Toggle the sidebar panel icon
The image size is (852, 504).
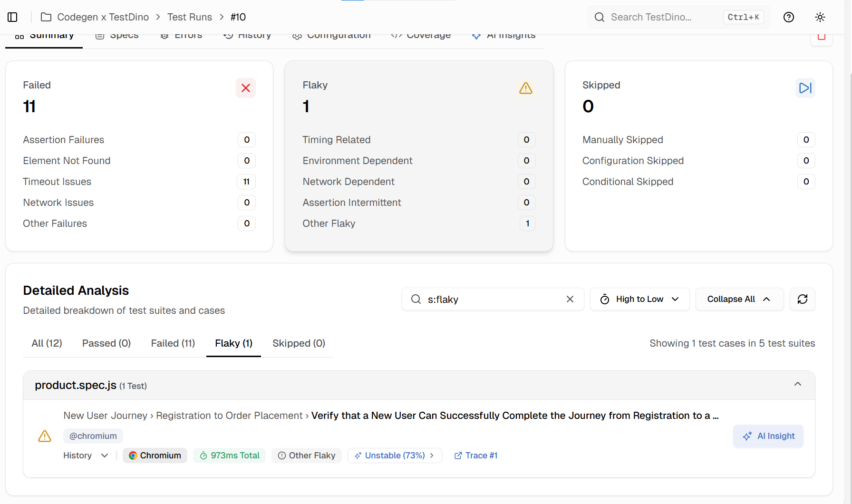[13, 17]
